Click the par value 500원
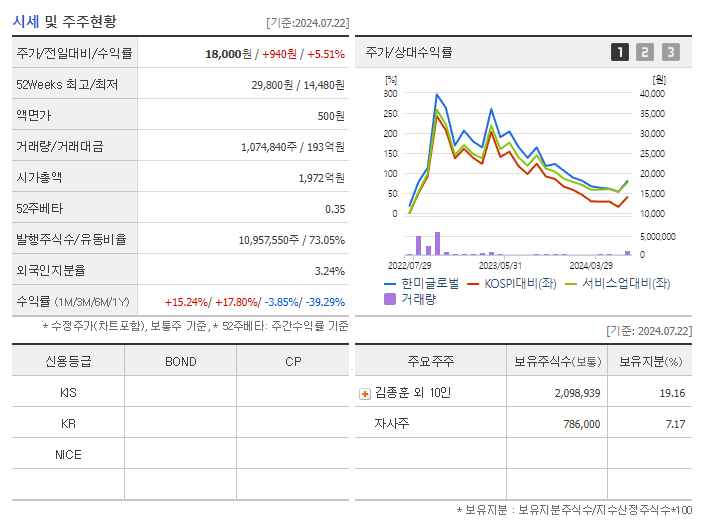The width and height of the screenshot is (702, 525). (x=331, y=116)
